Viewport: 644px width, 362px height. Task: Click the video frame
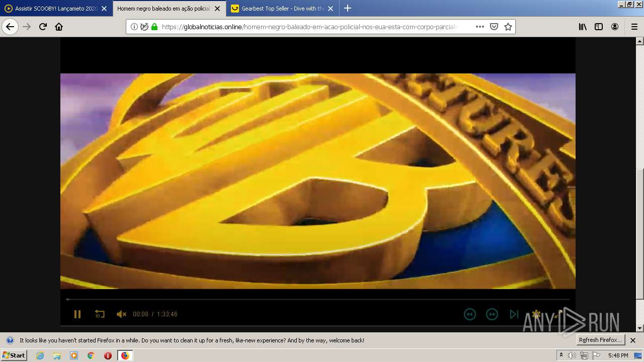318,181
